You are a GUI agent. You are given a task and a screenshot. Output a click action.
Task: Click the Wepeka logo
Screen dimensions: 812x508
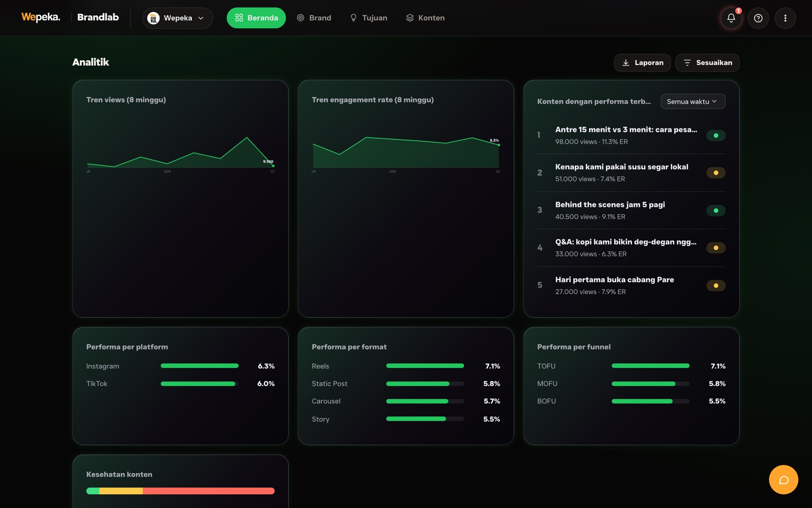pos(41,17)
